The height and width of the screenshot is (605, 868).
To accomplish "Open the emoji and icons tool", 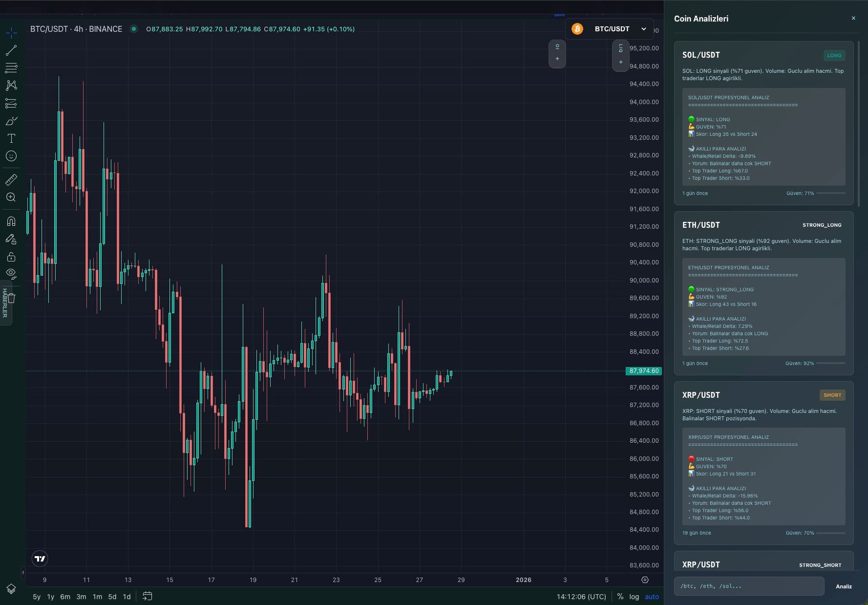I will click(11, 156).
